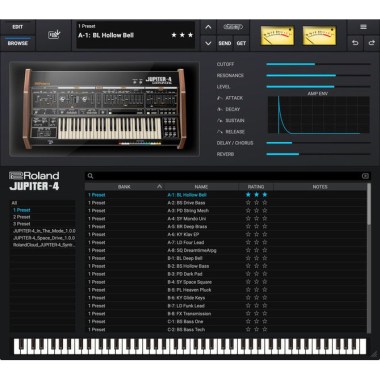Image resolution: width=380 pixels, height=380 pixels.
Task: Click the synth hardware link icon
Action: click(x=233, y=27)
